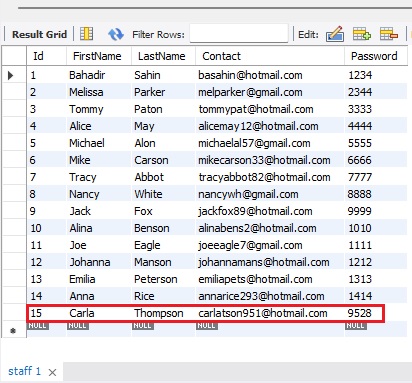Viewport: 412px width, 383px height.
Task: Select the LastName cell 'Eagle'
Action: [x=163, y=245]
